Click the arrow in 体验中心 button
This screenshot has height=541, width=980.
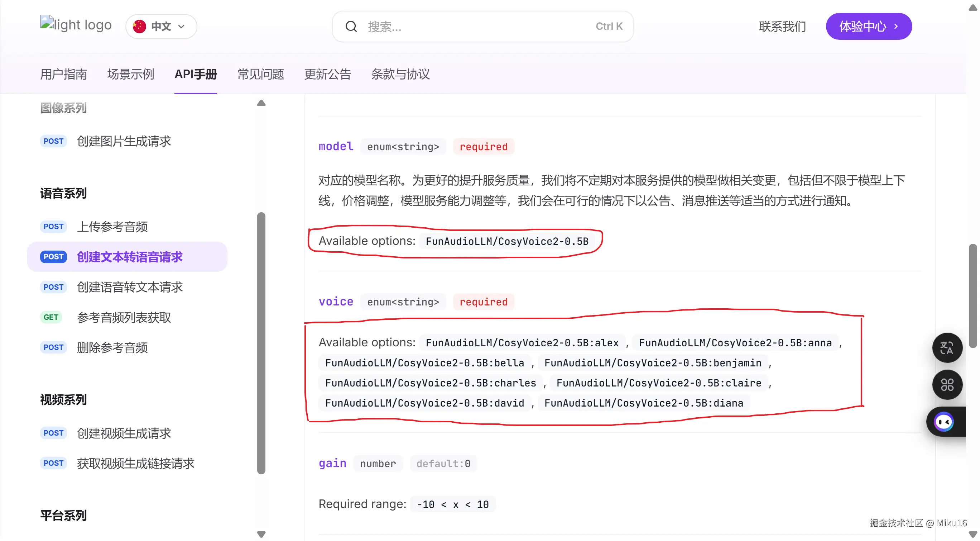point(896,26)
